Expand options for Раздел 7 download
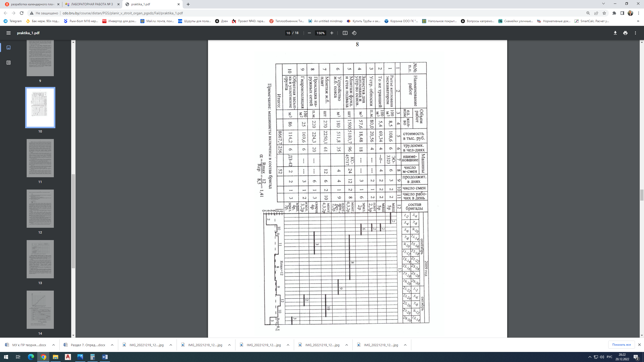The image size is (644, 362). coord(112,345)
